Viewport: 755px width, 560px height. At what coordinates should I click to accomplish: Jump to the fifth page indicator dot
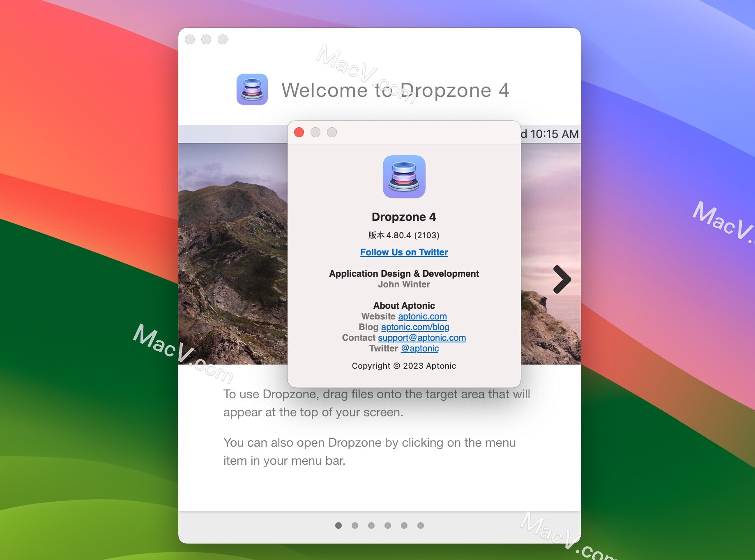[x=404, y=526]
